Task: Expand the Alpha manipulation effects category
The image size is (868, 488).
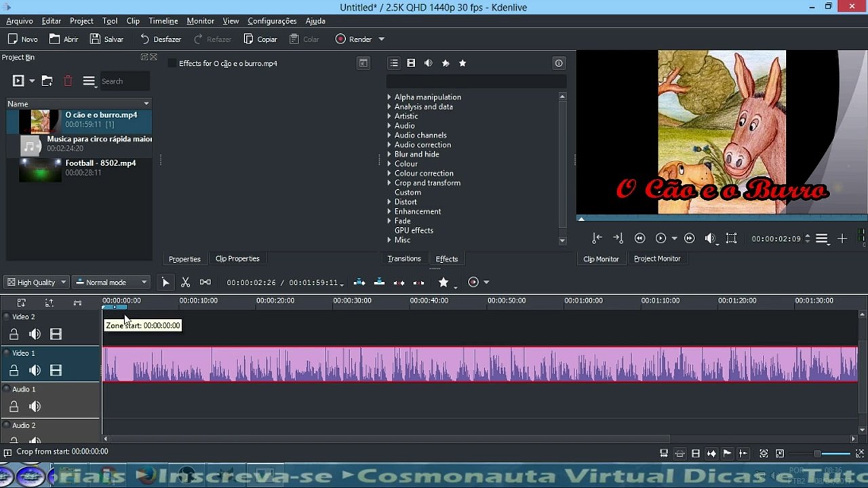Action: (389, 97)
